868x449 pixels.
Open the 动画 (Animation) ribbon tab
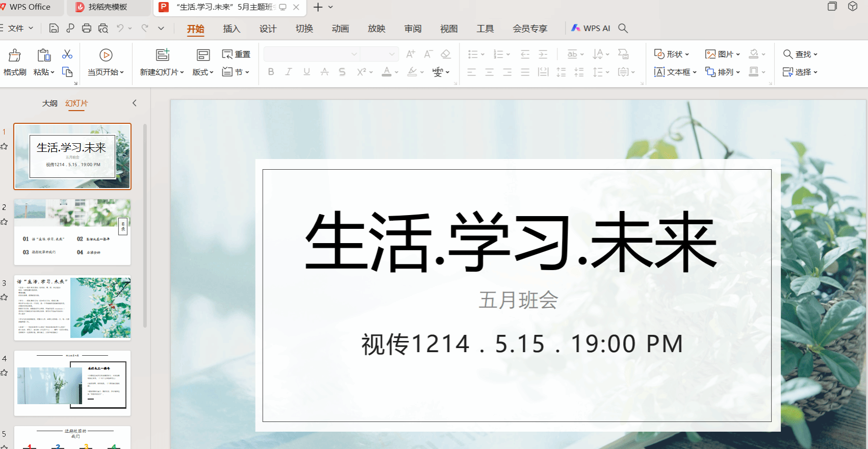pyautogui.click(x=340, y=29)
